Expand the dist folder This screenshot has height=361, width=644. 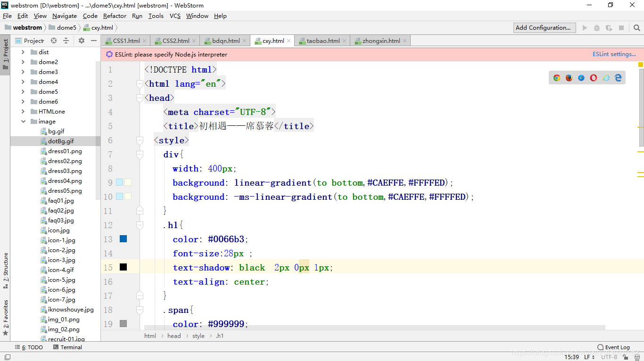point(23,52)
